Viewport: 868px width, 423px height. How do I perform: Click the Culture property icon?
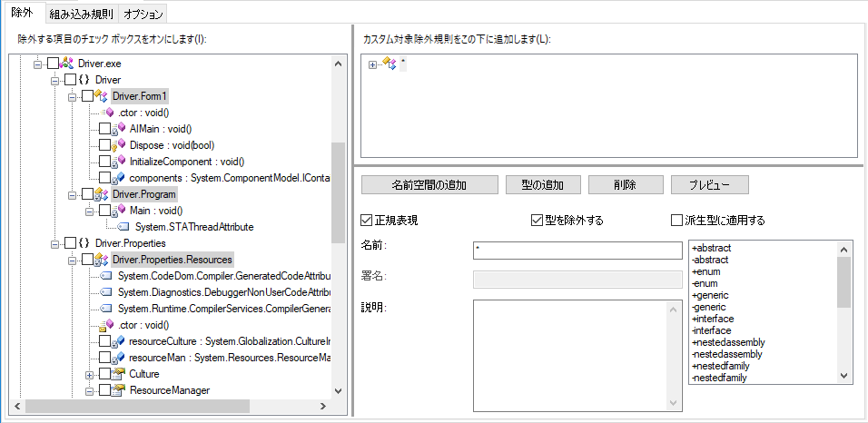click(118, 374)
